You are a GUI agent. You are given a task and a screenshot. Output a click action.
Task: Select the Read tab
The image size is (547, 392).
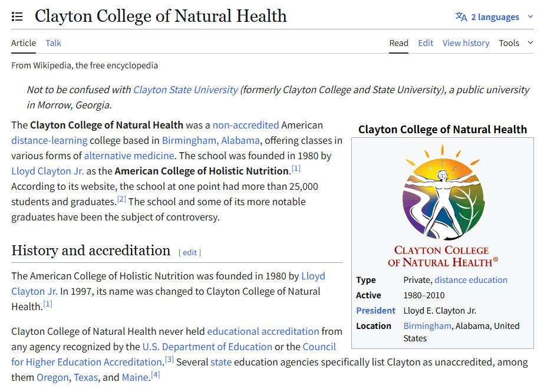tap(398, 43)
